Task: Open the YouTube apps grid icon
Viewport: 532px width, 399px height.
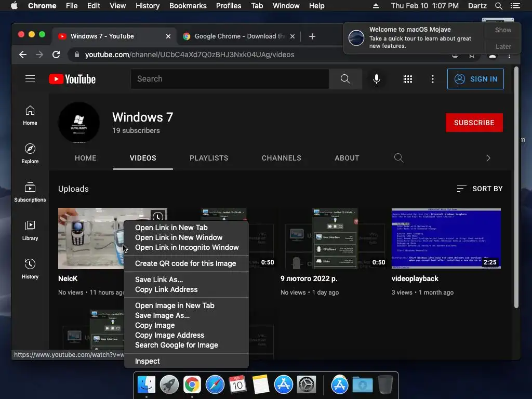Action: point(408,79)
